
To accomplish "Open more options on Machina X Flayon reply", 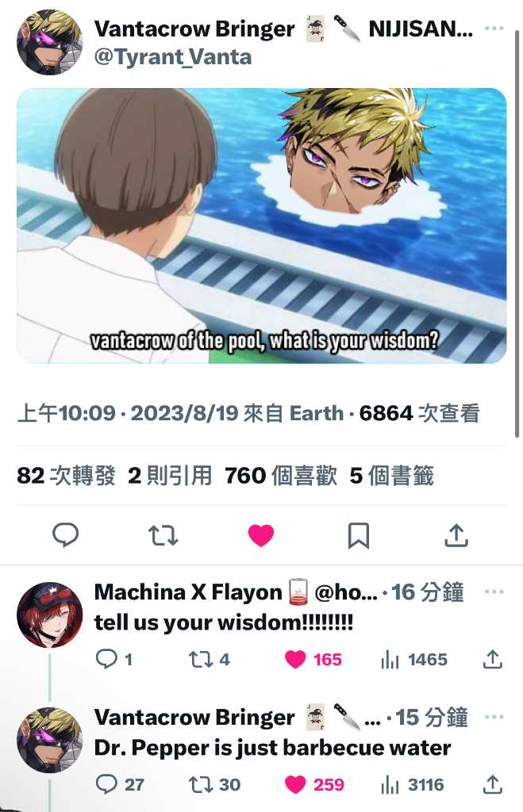I will coord(494,592).
